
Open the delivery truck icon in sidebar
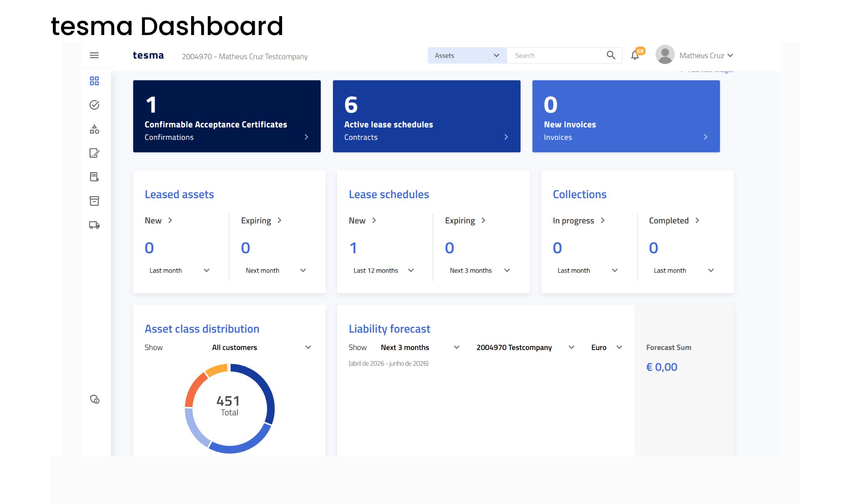94,225
